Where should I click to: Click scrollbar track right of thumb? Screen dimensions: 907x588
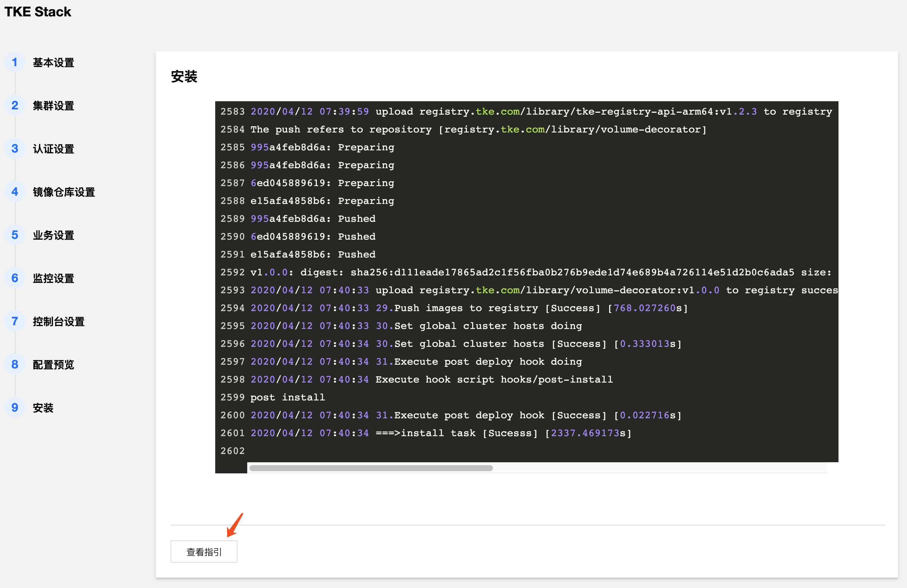coord(659,468)
